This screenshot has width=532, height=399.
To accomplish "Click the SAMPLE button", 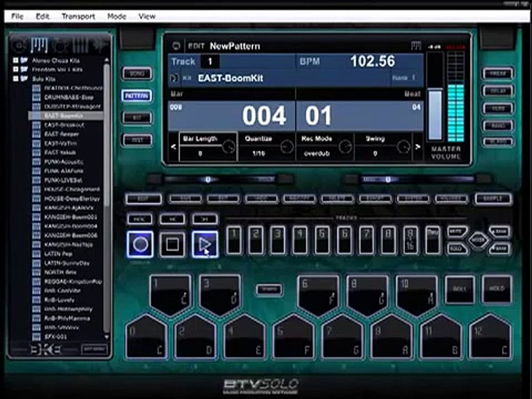I will tap(493, 199).
